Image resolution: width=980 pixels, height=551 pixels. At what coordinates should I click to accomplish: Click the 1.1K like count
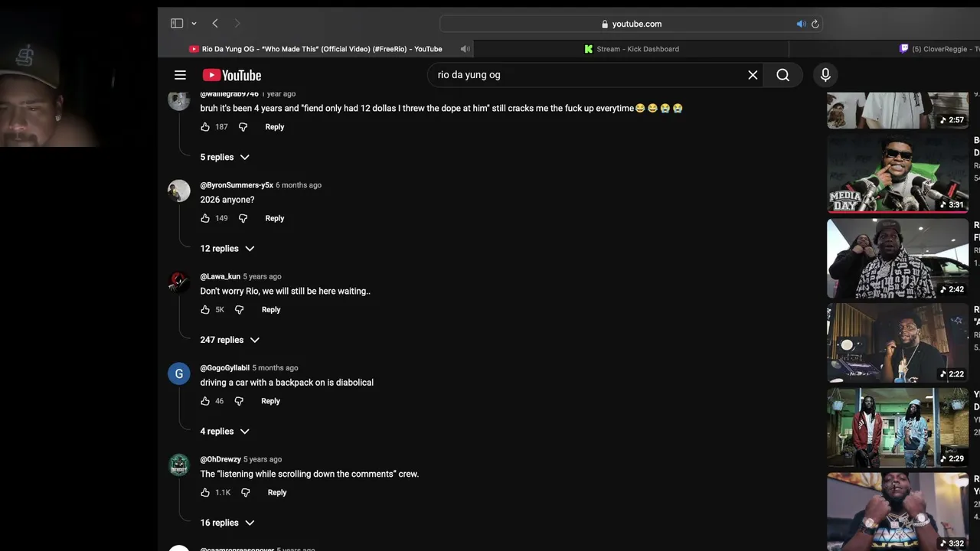[x=223, y=493]
